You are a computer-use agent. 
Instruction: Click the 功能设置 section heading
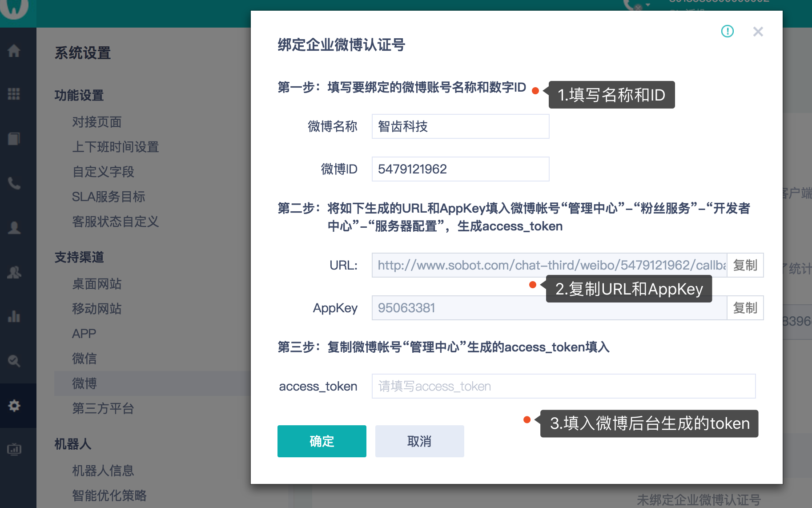click(79, 95)
